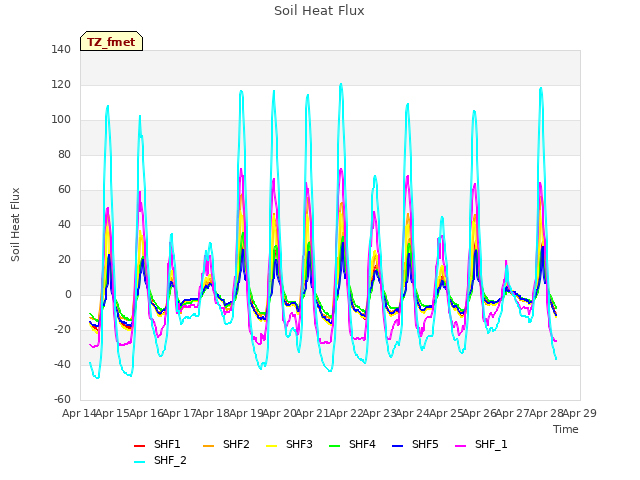Click the 60 y-axis tick label
This screenshot has height=480, width=640.
click(x=64, y=190)
